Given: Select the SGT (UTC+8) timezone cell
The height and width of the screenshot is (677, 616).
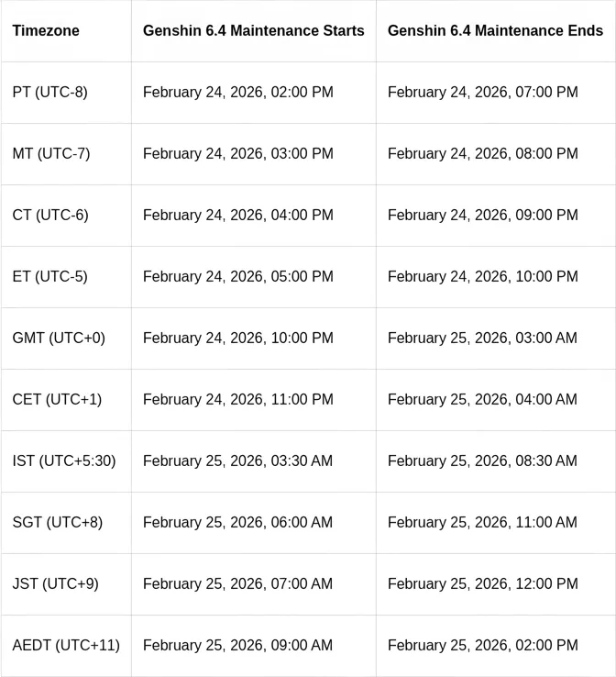Looking at the screenshot, I should [58, 523].
